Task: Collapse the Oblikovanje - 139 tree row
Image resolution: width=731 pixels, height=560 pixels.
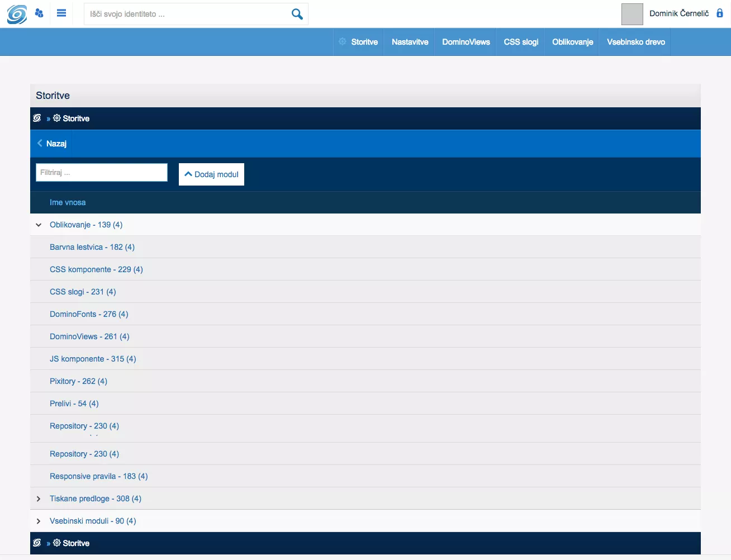Action: point(39,225)
